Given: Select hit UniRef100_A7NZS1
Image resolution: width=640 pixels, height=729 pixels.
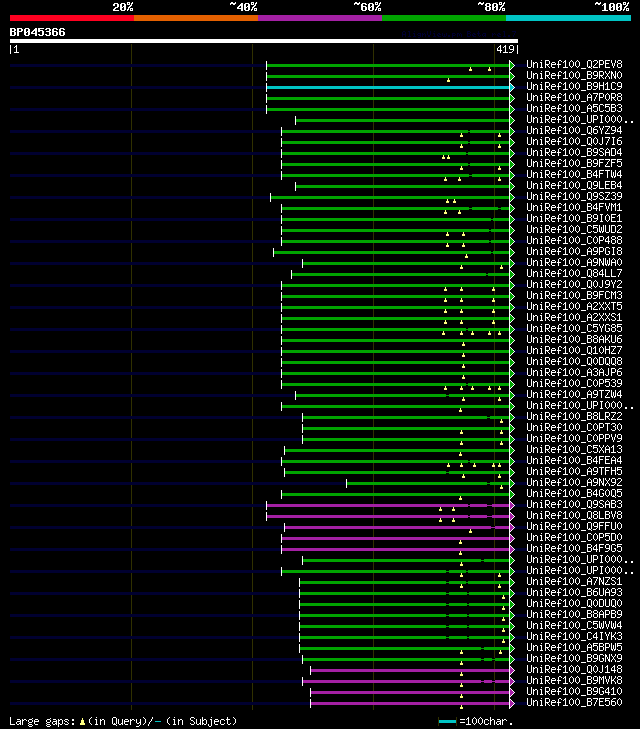Looking at the screenshot, I should [x=574, y=582].
